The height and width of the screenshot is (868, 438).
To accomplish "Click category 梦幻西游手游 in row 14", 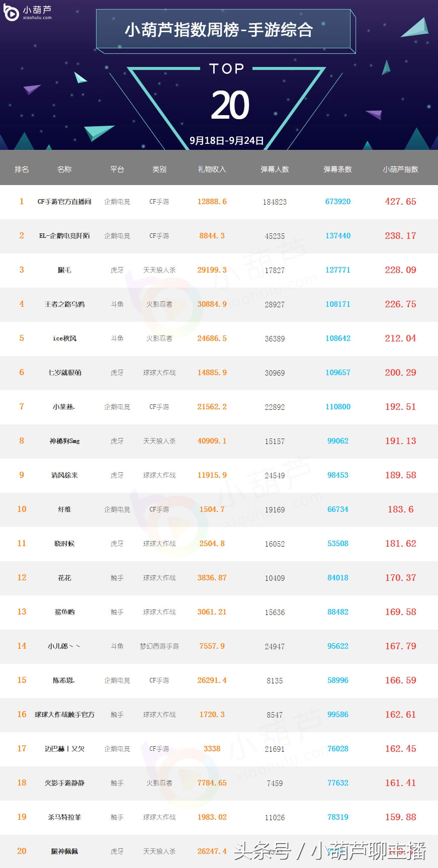I will (x=159, y=646).
